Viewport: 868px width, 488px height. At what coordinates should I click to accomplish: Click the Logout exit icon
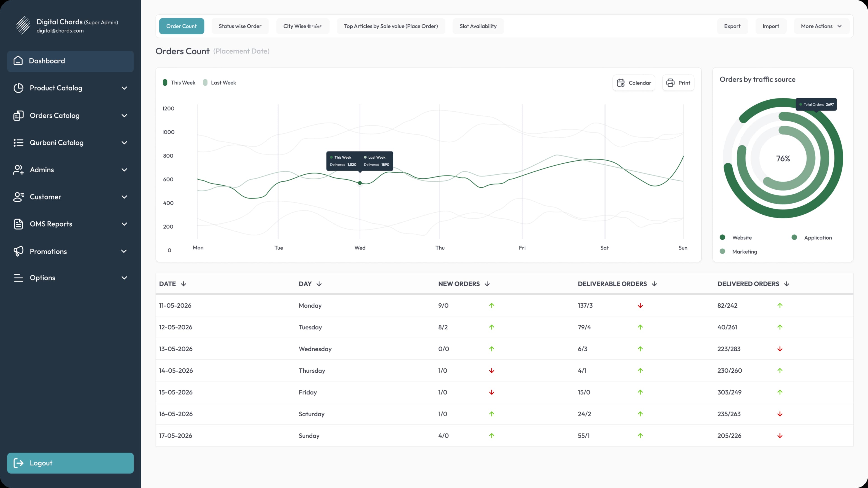pos(18,463)
